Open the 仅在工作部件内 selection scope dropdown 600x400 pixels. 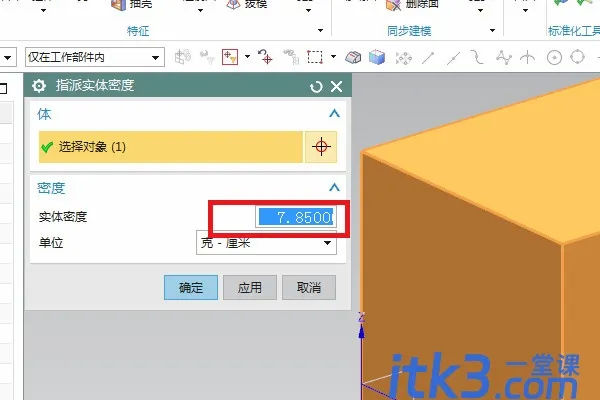click(95, 57)
